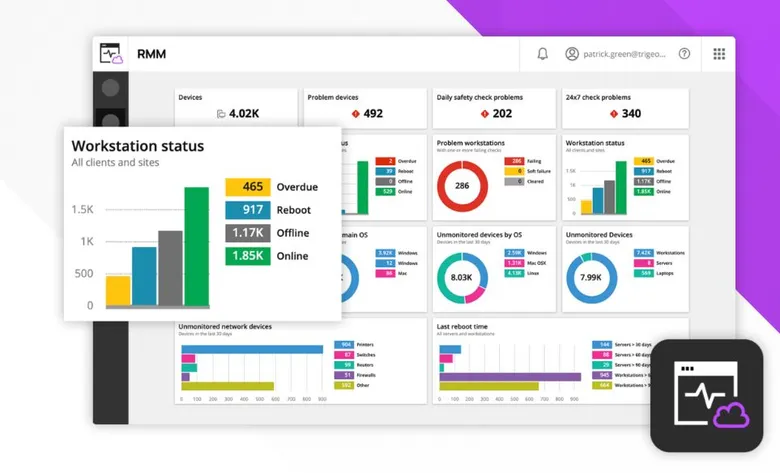Click the green Online bar in popup chart
The height and width of the screenshot is (473, 780).
[x=196, y=246]
